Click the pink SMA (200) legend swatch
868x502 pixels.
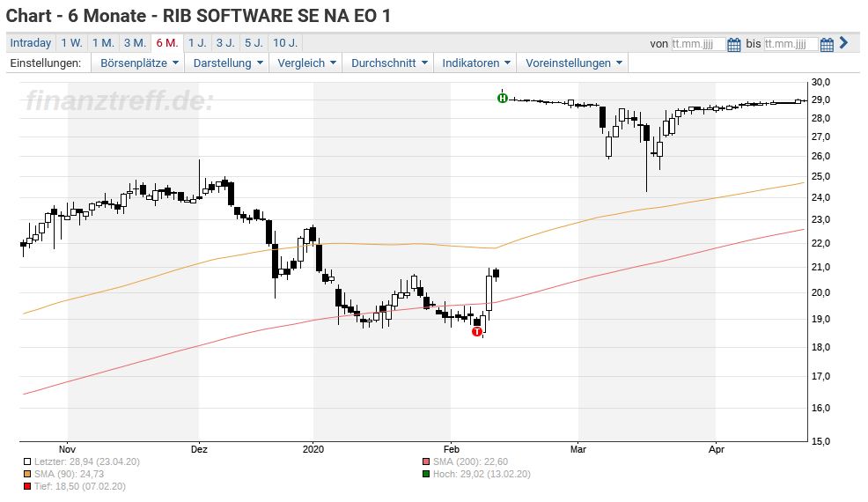coord(426,461)
